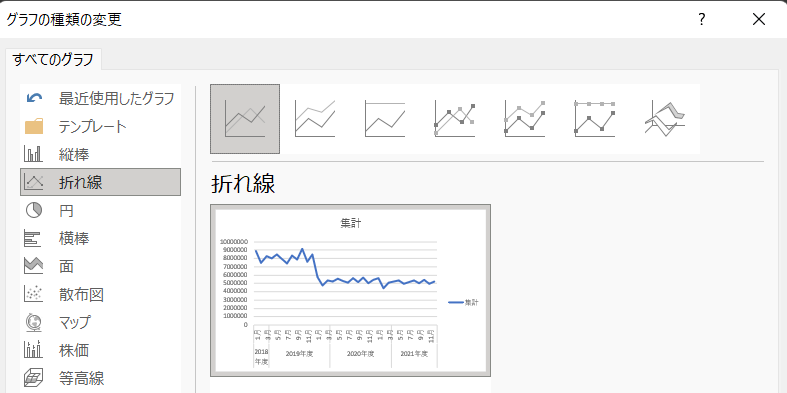Select the 散布図 scatter chart category

[x=100, y=295]
